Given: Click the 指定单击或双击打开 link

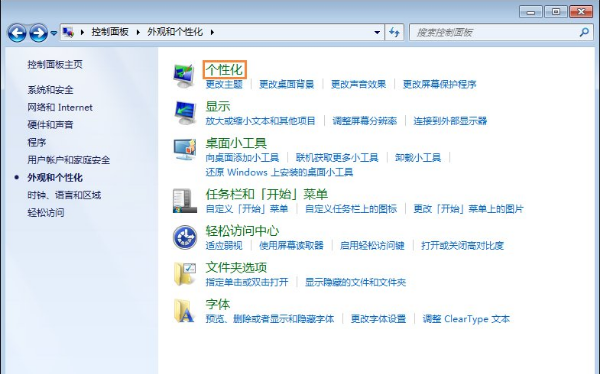Looking at the screenshot, I should [x=247, y=282].
